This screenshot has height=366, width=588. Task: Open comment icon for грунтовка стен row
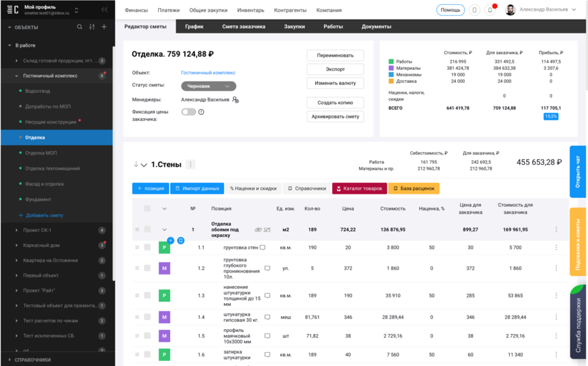tap(263, 247)
